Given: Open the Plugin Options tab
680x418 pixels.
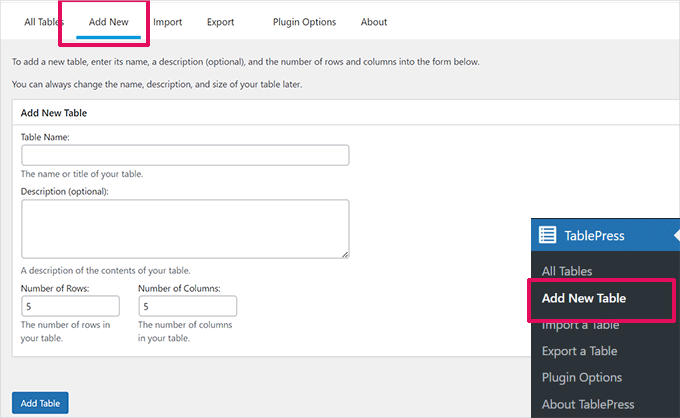Looking at the screenshot, I should point(304,22).
